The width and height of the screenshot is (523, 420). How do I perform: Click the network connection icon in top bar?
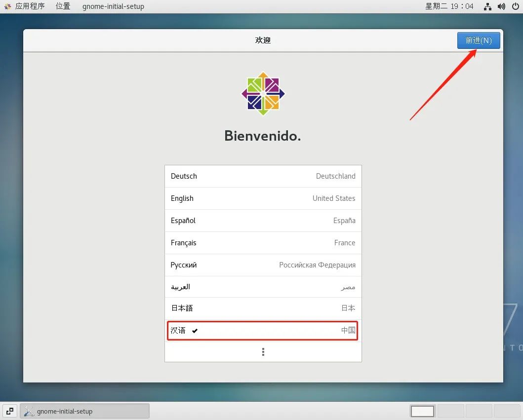pyautogui.click(x=487, y=6)
